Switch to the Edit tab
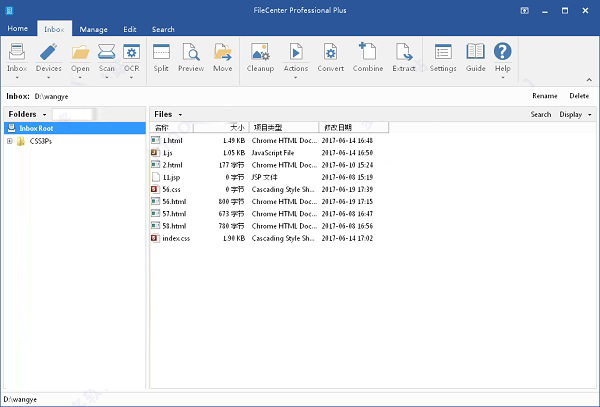600x407 pixels. 130,29
